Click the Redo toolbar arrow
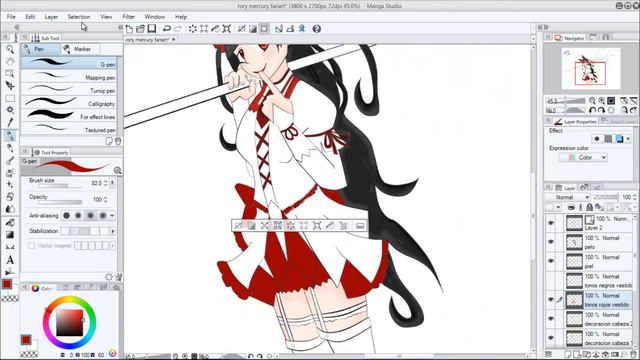The image size is (640, 360). coord(178,29)
